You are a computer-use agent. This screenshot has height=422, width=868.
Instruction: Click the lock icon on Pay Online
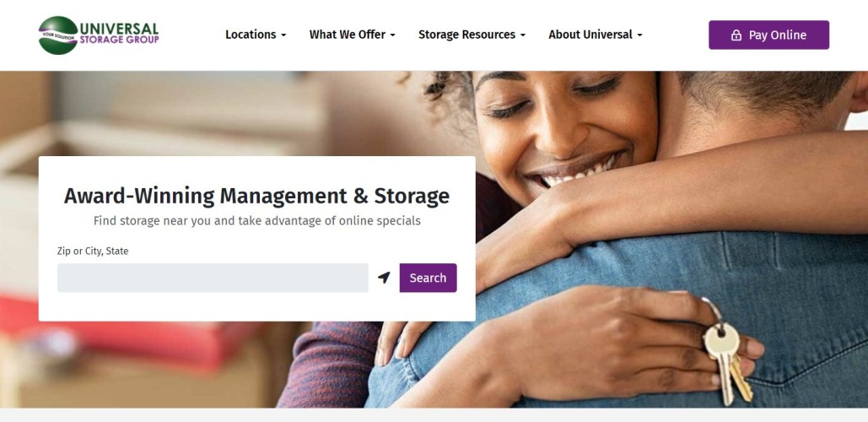[x=736, y=35]
